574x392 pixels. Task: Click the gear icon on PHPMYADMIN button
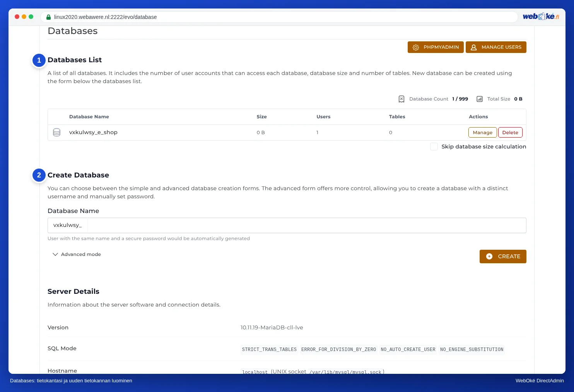point(416,47)
